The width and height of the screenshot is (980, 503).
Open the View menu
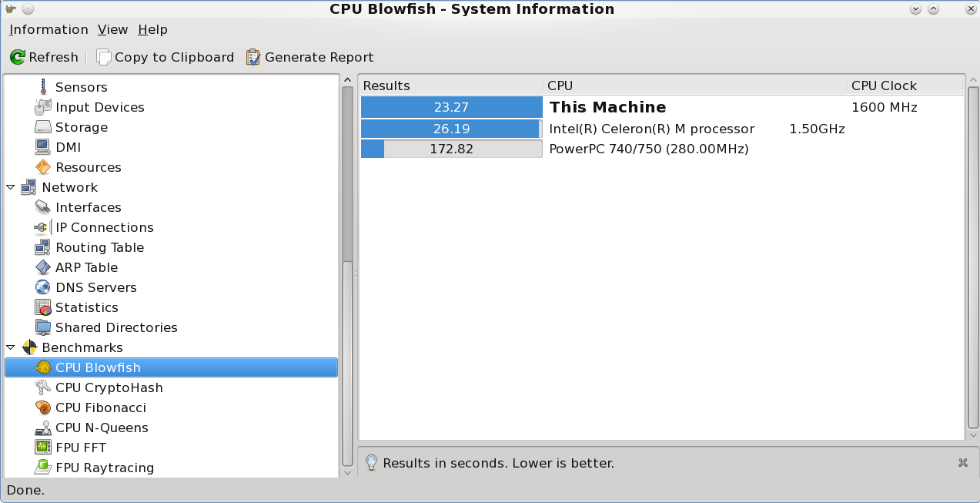(112, 29)
